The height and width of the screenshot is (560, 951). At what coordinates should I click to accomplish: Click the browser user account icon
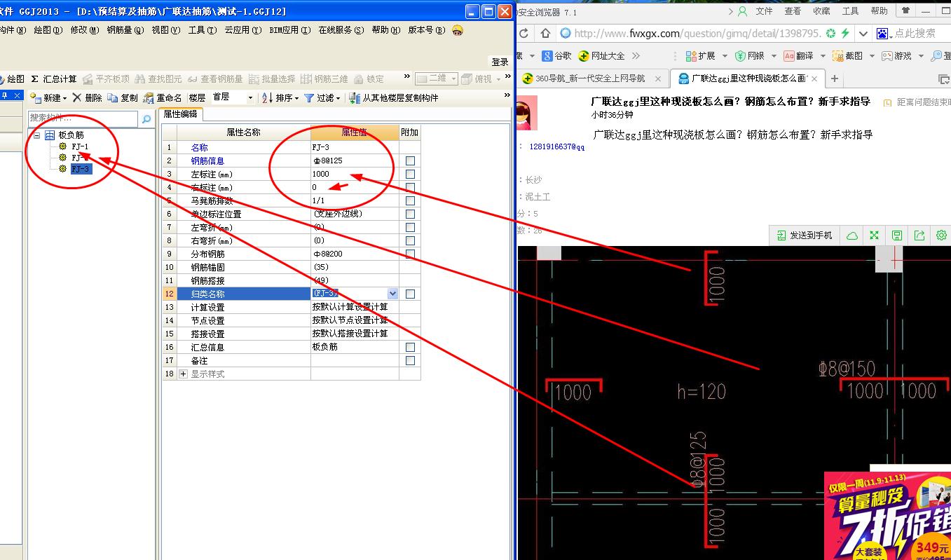coord(742,11)
